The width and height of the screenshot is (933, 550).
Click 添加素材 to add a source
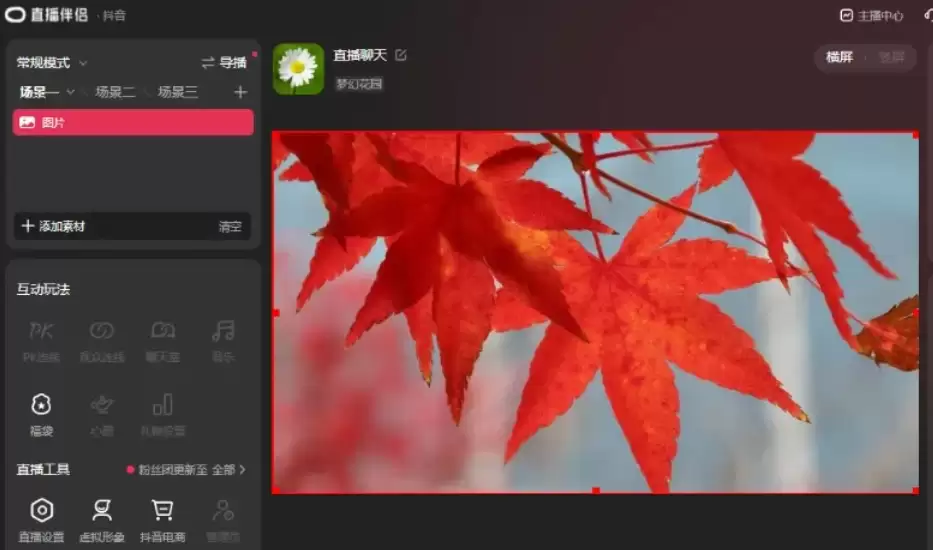[x=54, y=226]
